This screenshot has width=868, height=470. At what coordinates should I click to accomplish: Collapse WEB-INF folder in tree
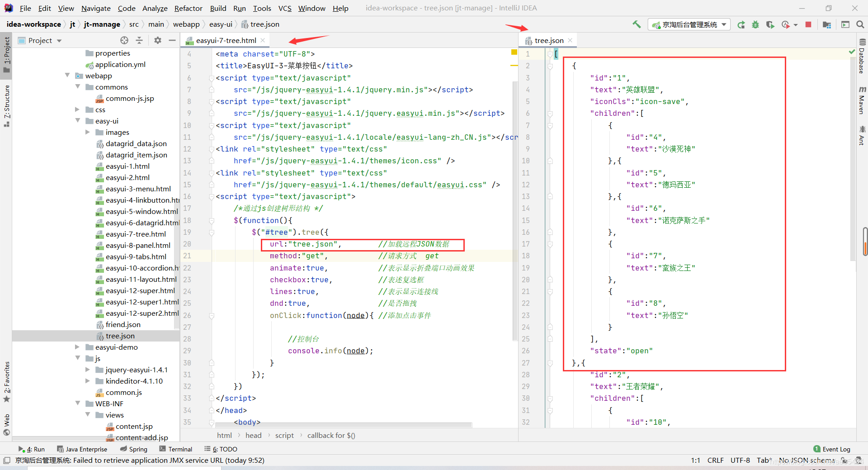pyautogui.click(x=78, y=404)
